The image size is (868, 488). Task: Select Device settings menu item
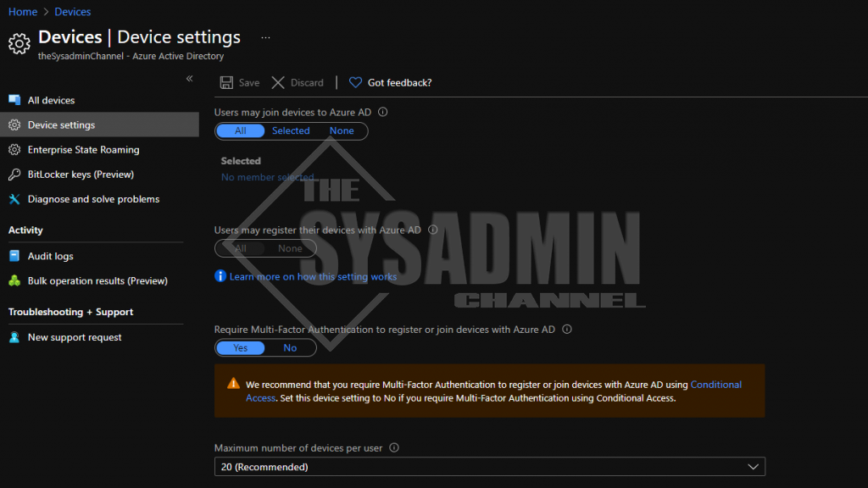tap(100, 125)
